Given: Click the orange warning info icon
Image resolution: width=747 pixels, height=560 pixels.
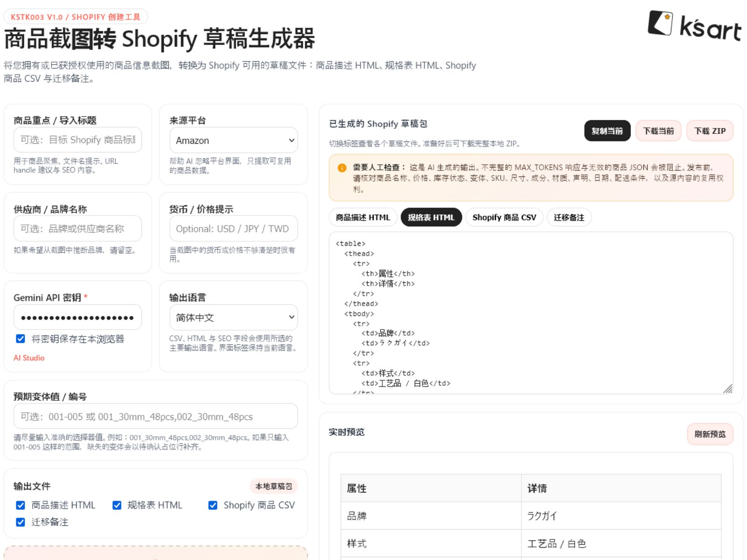Looking at the screenshot, I should (x=342, y=168).
